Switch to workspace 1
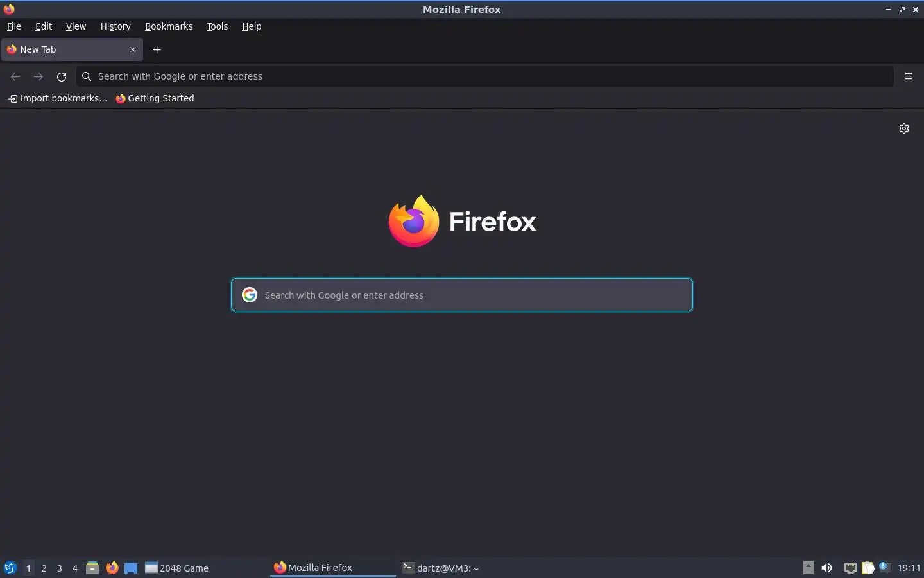924x578 pixels. (x=28, y=568)
